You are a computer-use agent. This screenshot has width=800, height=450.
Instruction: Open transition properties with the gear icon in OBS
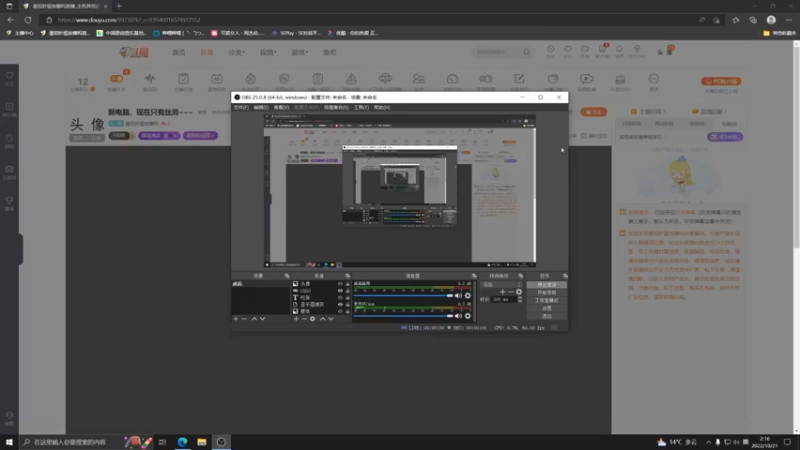(519, 292)
